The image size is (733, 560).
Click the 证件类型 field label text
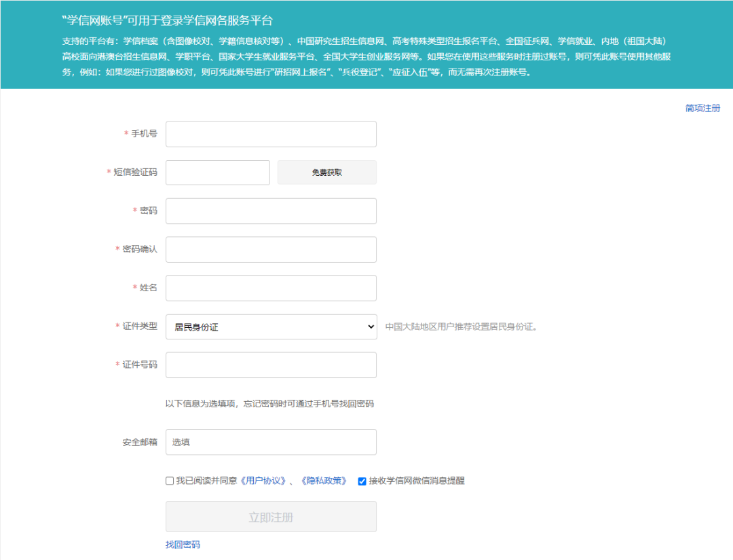pos(140,326)
